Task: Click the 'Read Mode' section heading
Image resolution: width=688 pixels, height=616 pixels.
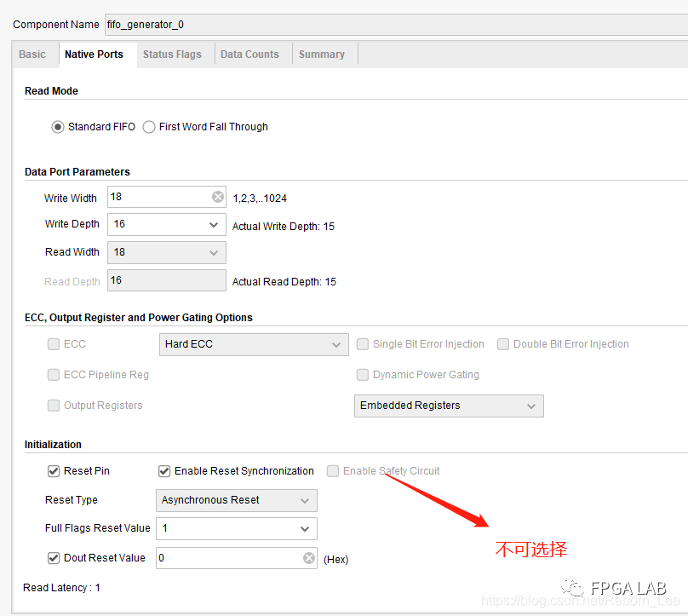Action: click(51, 91)
